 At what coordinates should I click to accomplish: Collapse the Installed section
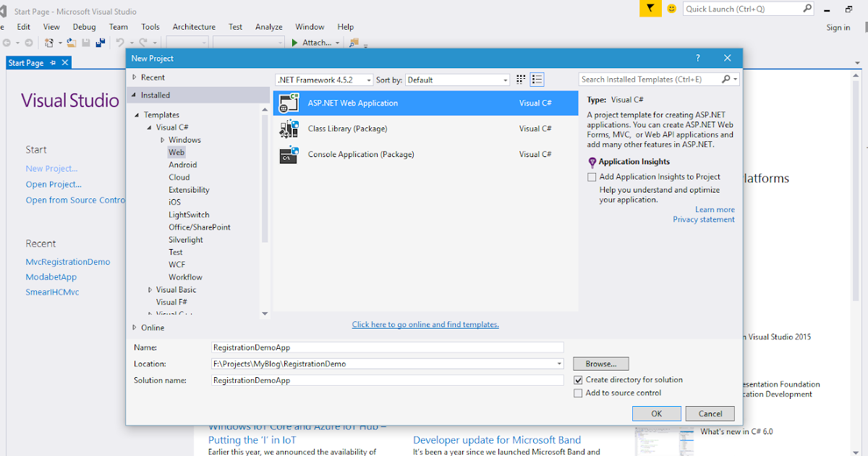tap(134, 96)
